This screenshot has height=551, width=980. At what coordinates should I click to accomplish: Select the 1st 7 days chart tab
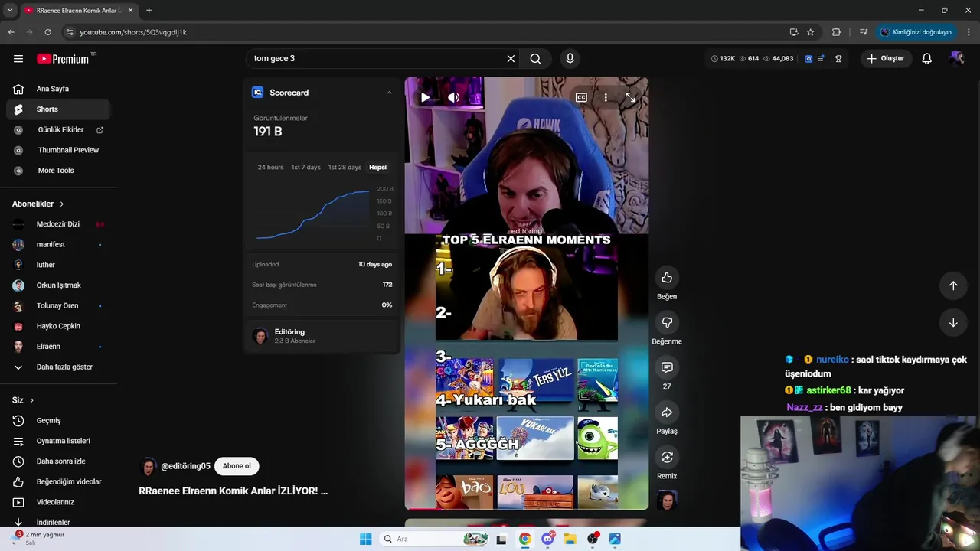coord(305,167)
